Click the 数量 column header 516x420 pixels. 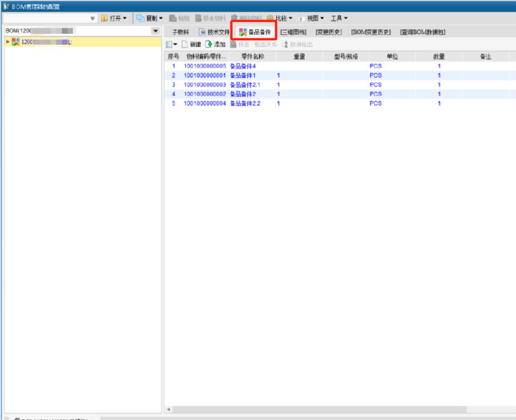439,57
